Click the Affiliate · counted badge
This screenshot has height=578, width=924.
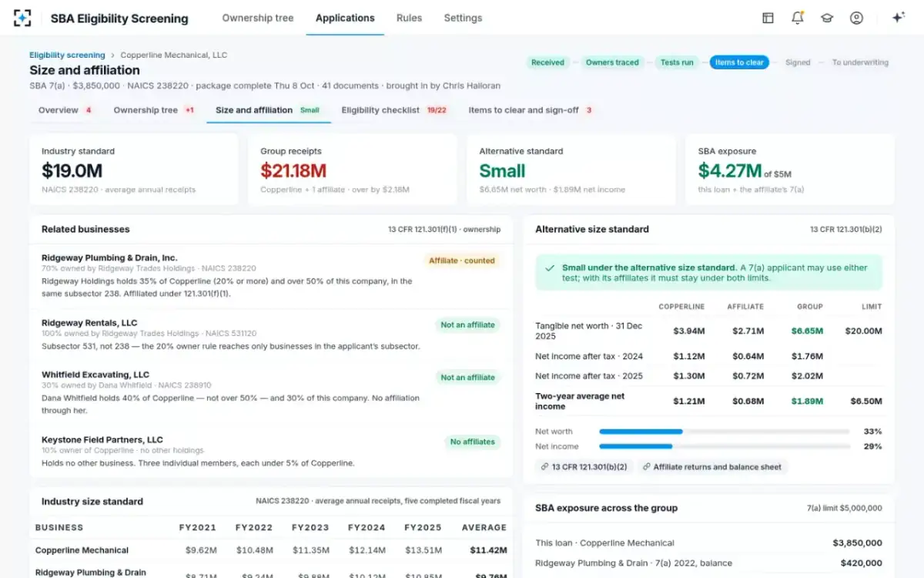click(x=462, y=260)
